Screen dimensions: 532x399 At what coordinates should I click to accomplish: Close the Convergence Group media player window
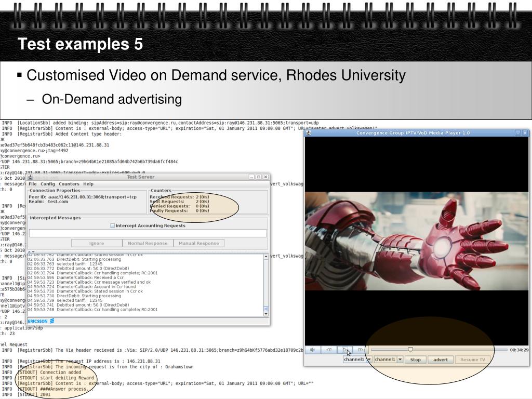pos(525,133)
